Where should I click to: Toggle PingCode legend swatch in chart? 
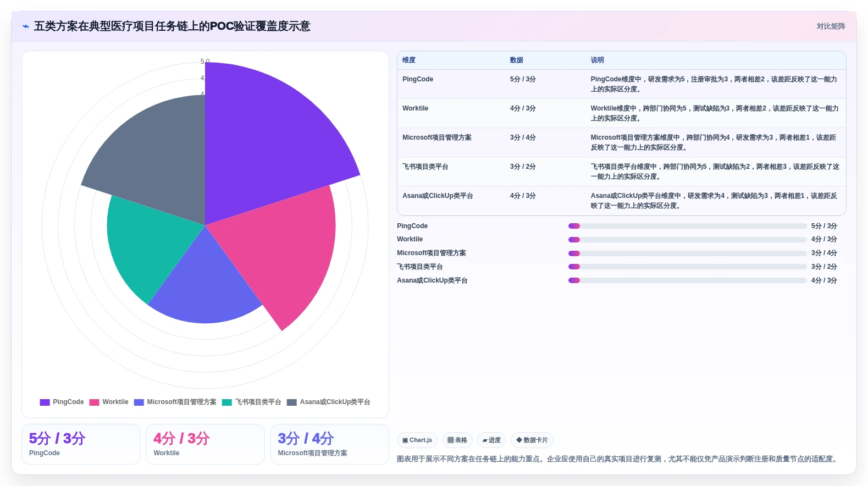(x=45, y=402)
